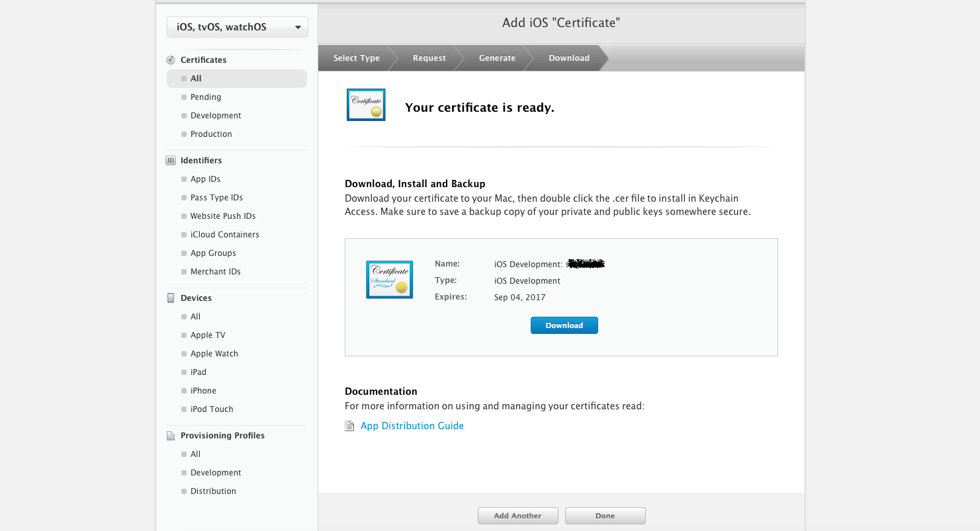Go to the Select Type step
The image size is (980, 531).
(x=357, y=58)
